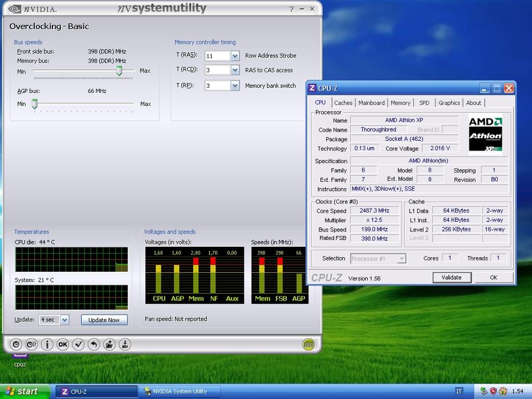Expand the T(RP) dropdown arrow
The image size is (532, 399).
click(x=235, y=85)
